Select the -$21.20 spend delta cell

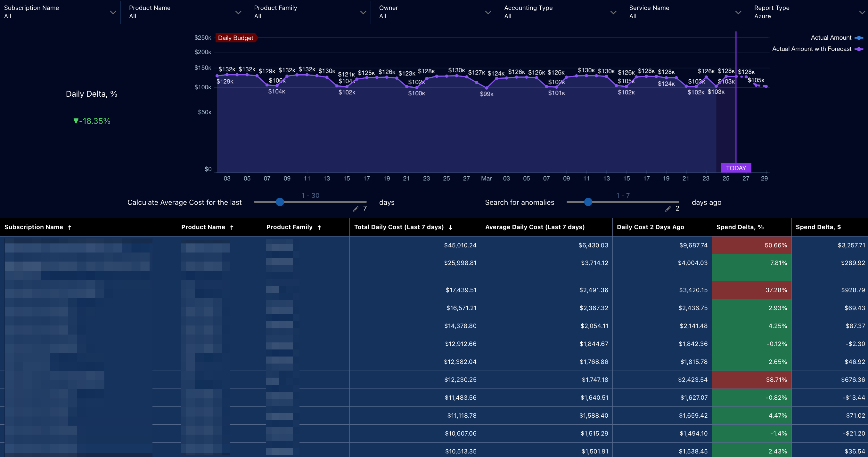coord(830,433)
